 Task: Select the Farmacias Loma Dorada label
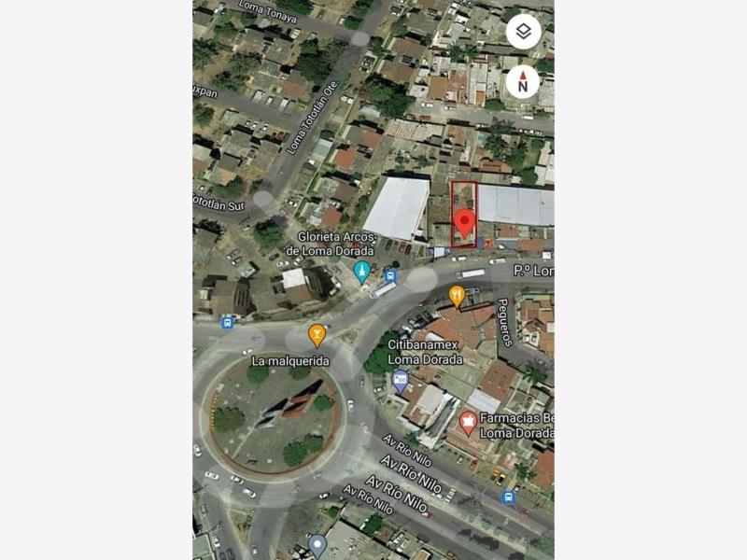516,426
